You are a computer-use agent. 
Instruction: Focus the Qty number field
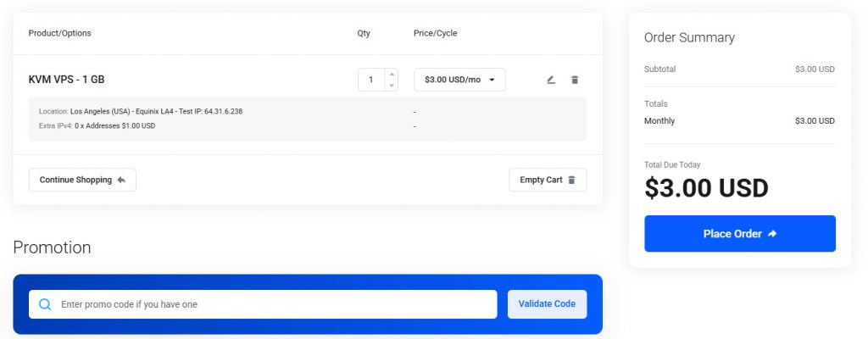click(371, 80)
